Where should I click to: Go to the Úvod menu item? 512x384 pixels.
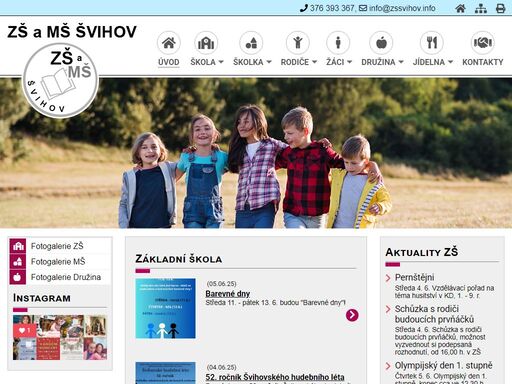[x=169, y=62]
